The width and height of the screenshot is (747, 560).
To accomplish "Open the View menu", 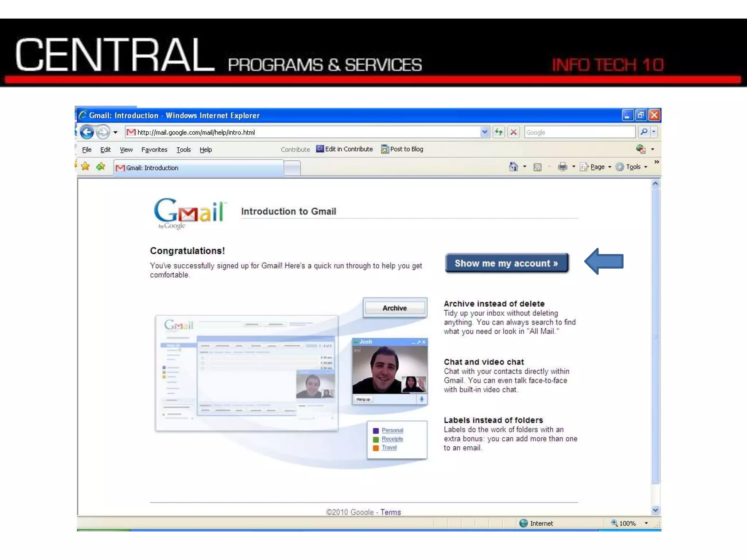I will pyautogui.click(x=126, y=149).
